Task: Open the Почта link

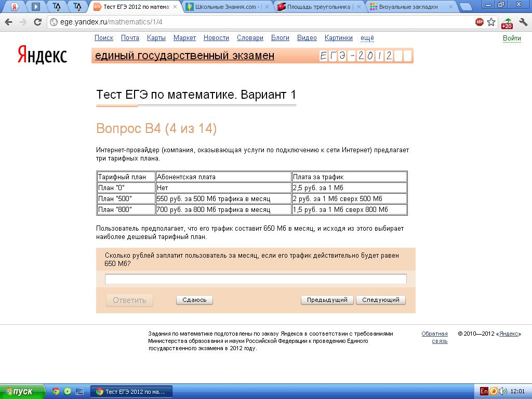Action: [x=130, y=38]
